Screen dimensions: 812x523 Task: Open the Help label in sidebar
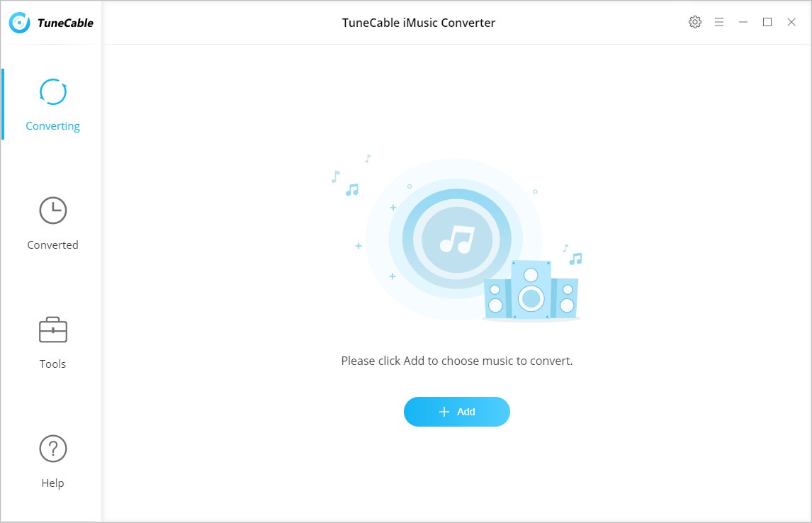click(x=53, y=483)
